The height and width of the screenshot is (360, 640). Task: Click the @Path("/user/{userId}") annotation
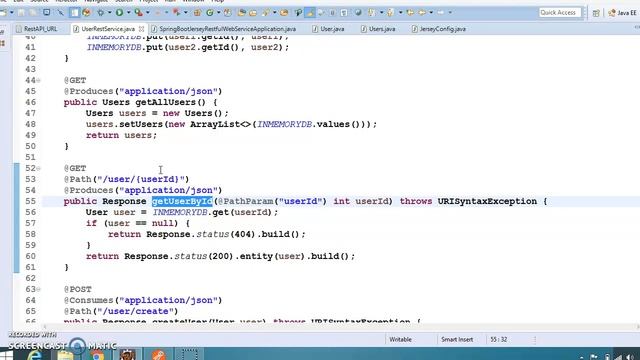click(x=127, y=179)
